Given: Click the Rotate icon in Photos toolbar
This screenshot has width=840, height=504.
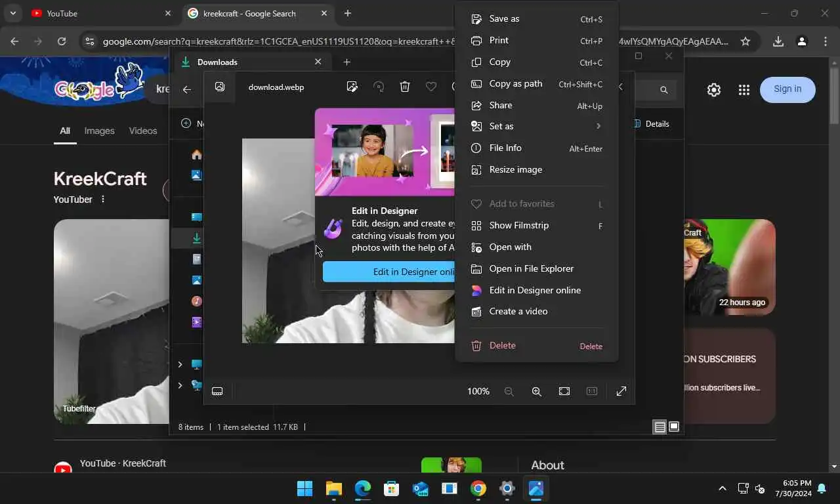Looking at the screenshot, I should click(379, 87).
